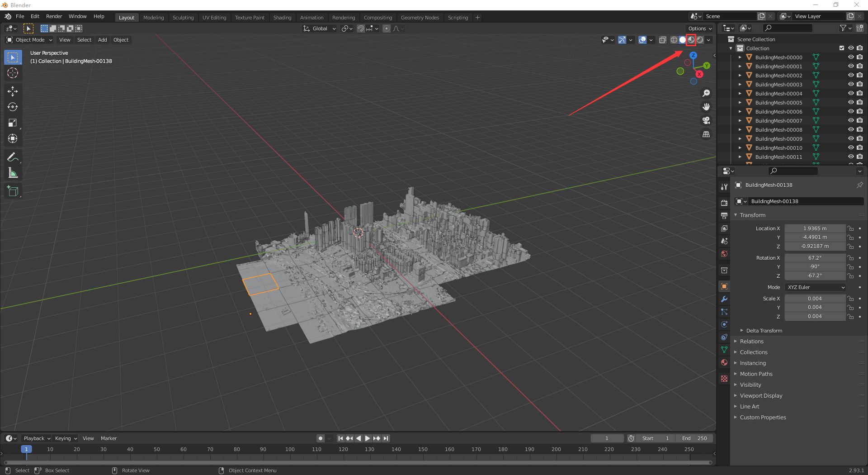868x475 pixels.
Task: Click the Options button in the viewport header
Action: pos(700,28)
